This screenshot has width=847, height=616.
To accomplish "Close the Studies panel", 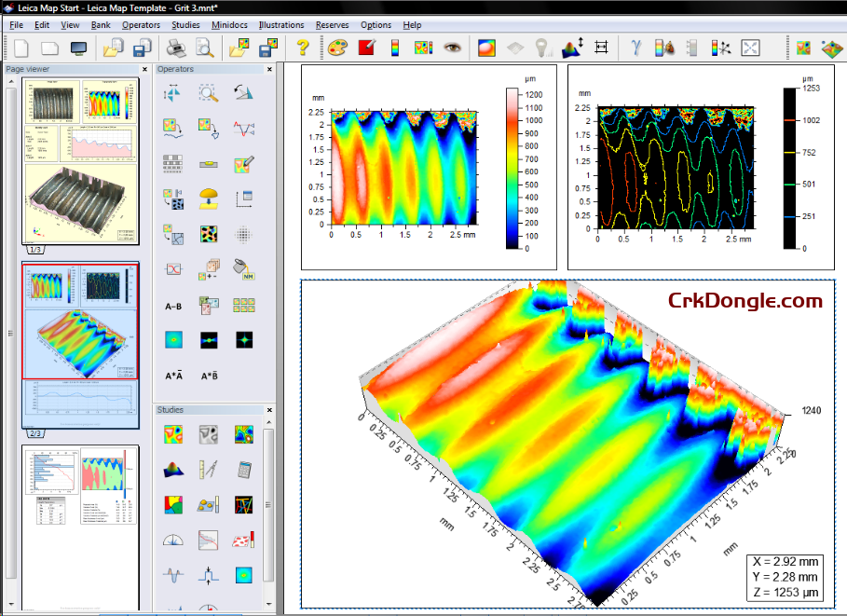I will coord(268,410).
